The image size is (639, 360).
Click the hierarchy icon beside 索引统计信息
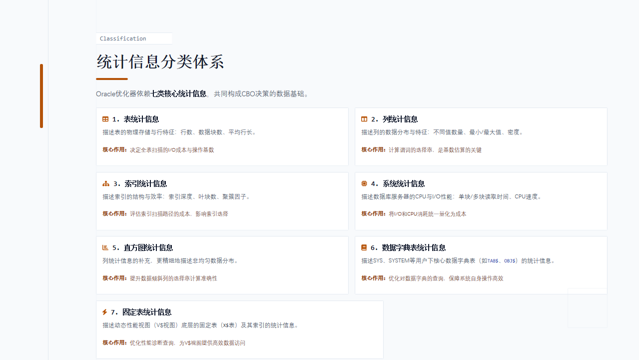pos(106,183)
